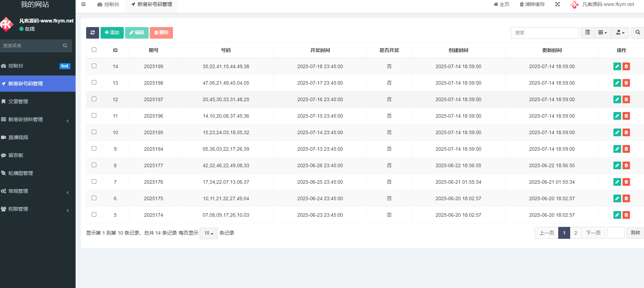Viewport: 644px width, 288px height.
Task: Click the user avatar logo in sidebar
Action: (x=6, y=25)
